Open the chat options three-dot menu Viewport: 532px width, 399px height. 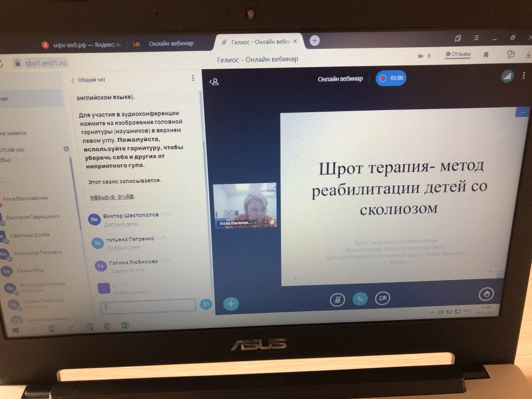click(193, 78)
